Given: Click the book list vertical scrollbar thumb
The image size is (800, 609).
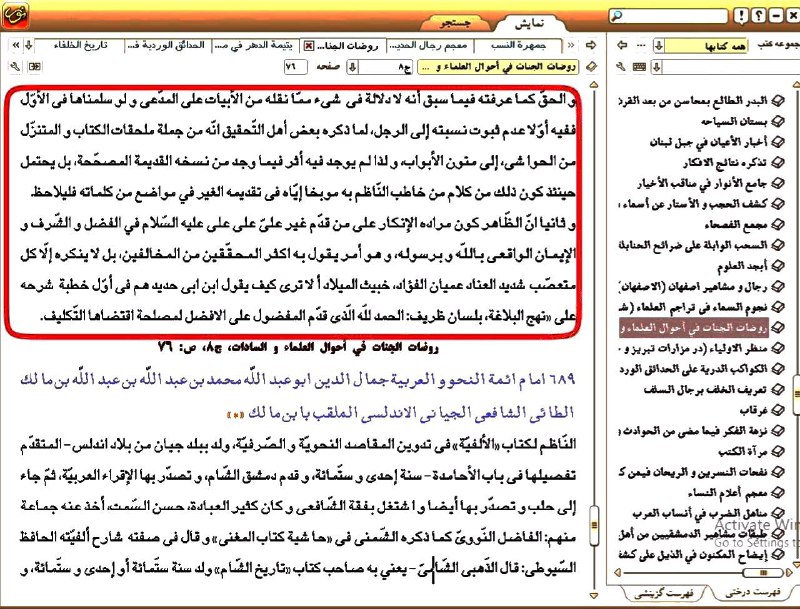Looking at the screenshot, I should click(797, 394).
